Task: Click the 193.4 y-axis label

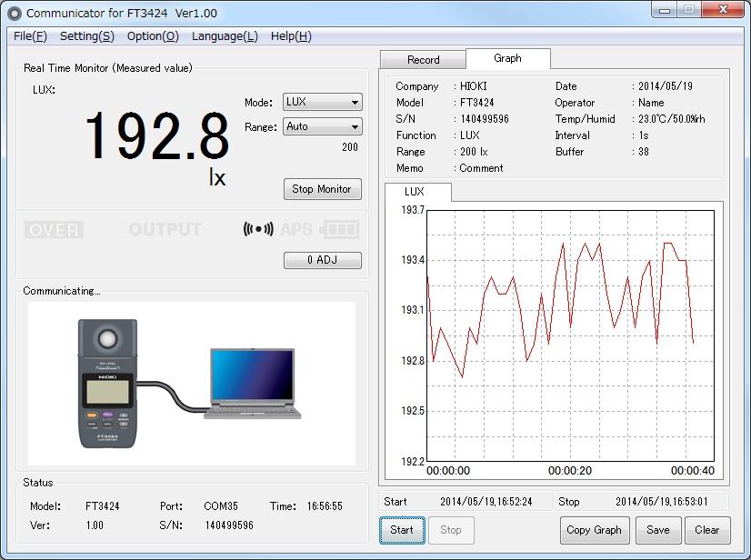Action: click(x=413, y=260)
